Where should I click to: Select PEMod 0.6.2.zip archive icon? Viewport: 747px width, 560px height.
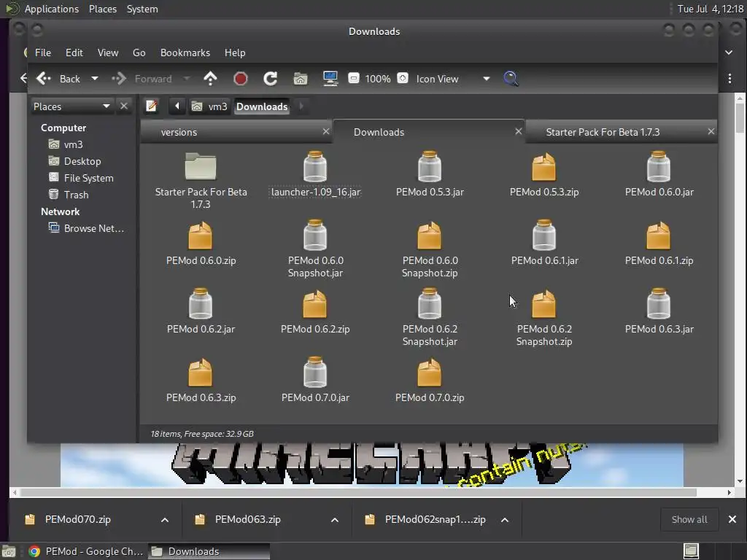coord(315,304)
